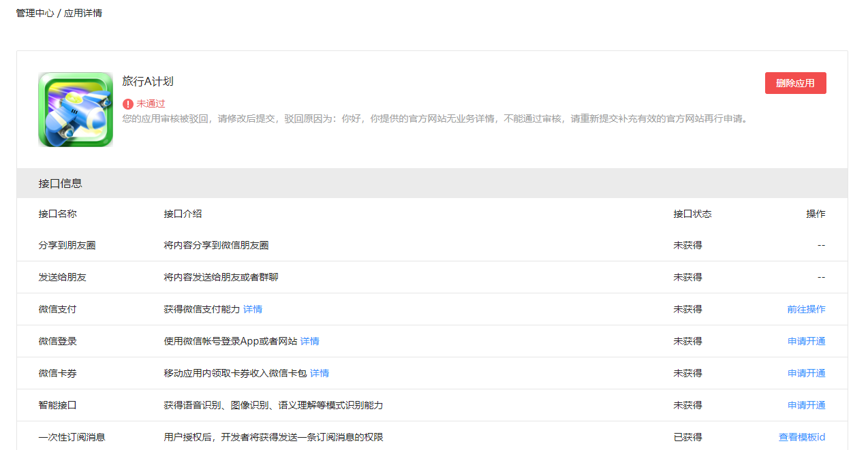Open 管理中心 in the breadcrumb
This screenshot has width=868, height=450.
[35, 13]
